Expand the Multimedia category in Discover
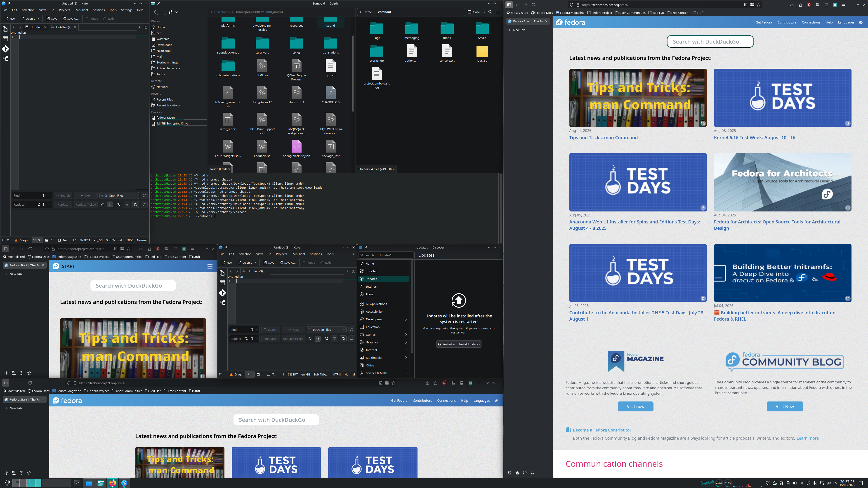868x488 pixels. click(x=406, y=357)
